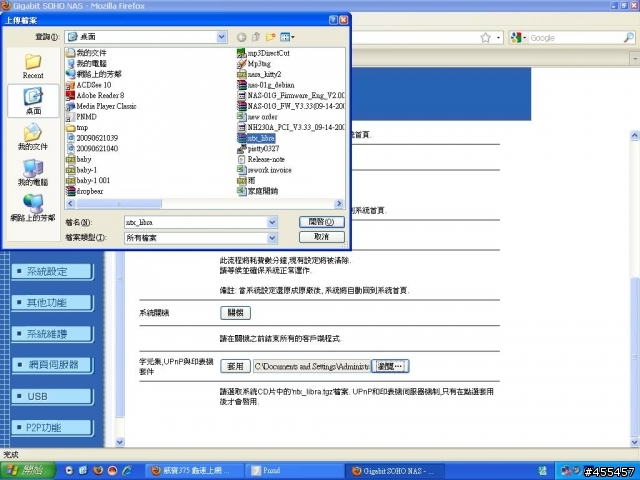Select NH230A_PCI_V3.33 firmware file
The width and height of the screenshot is (640, 480).
(x=291, y=127)
